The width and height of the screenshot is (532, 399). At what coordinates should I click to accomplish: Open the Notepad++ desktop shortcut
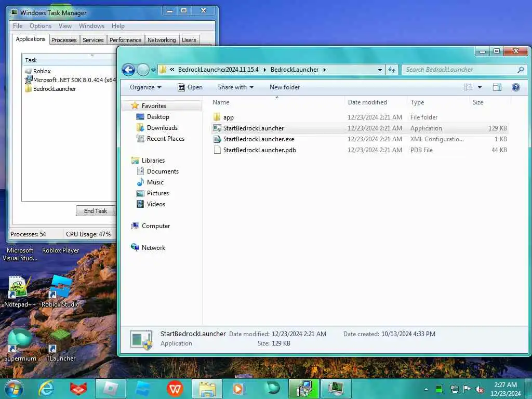19,292
